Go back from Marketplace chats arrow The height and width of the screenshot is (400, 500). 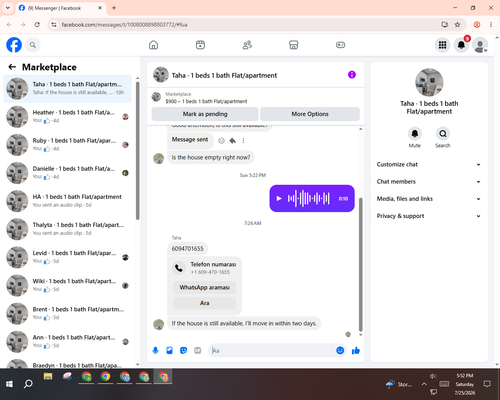pos(12,67)
